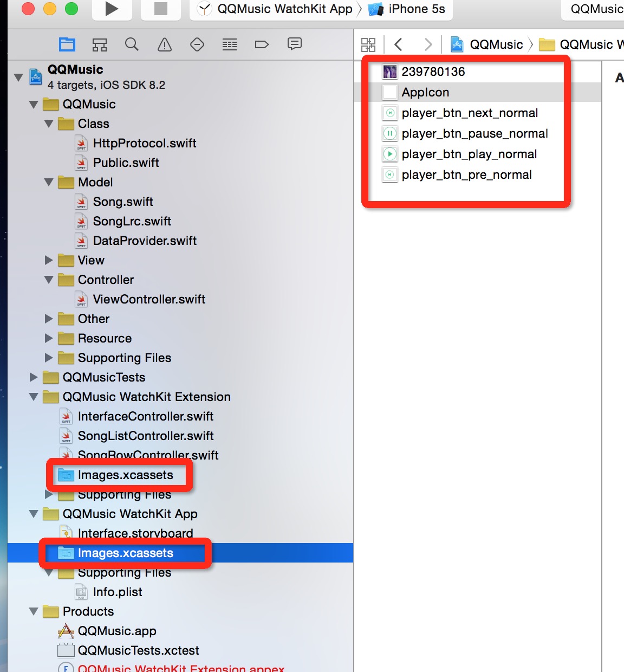Image resolution: width=624 pixels, height=672 pixels.
Task: Expand the Other group
Action: [x=49, y=319]
